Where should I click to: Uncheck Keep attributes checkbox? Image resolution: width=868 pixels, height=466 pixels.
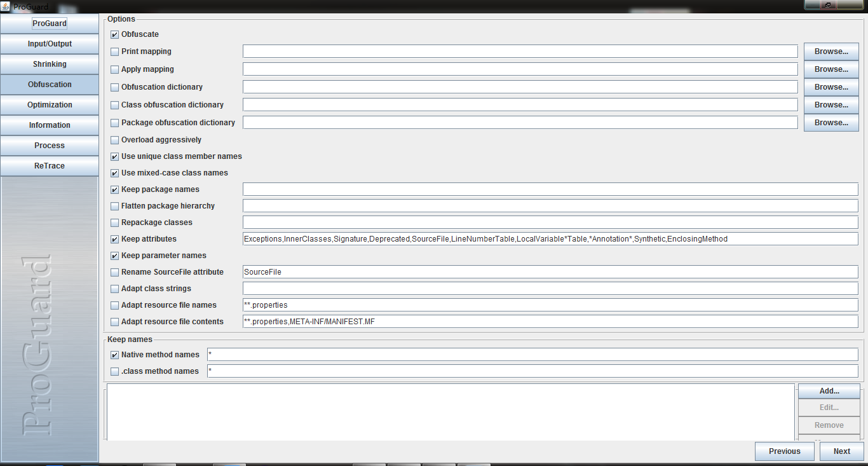115,239
